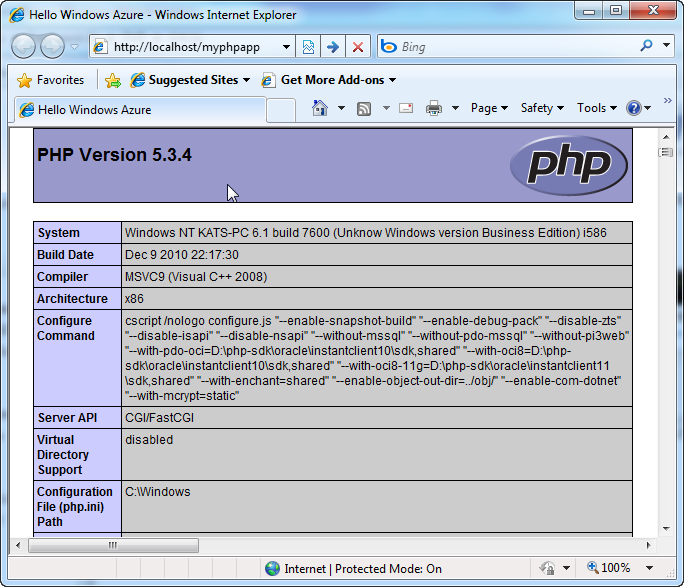
Task: Toggle Compatibility View icon
Action: (308, 46)
